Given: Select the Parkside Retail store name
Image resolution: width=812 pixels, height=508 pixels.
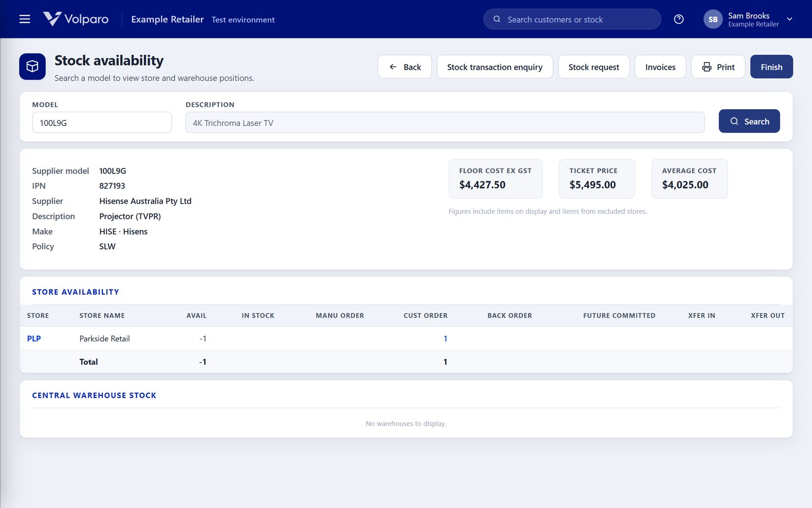Looking at the screenshot, I should 105,338.
